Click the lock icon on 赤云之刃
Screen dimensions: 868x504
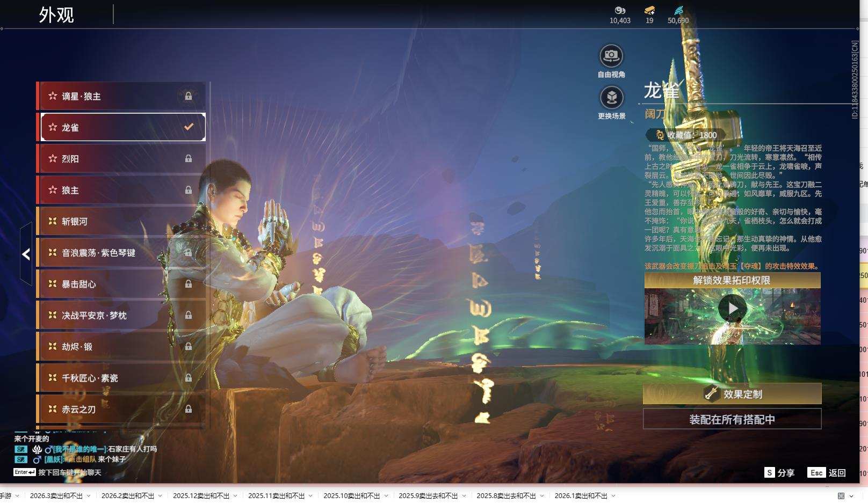tap(189, 410)
